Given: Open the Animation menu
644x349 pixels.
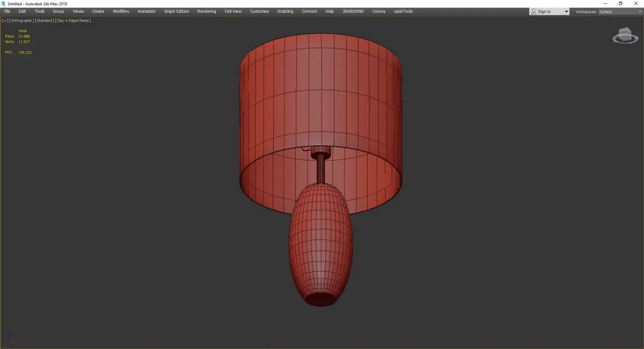Looking at the screenshot, I should click(x=147, y=11).
